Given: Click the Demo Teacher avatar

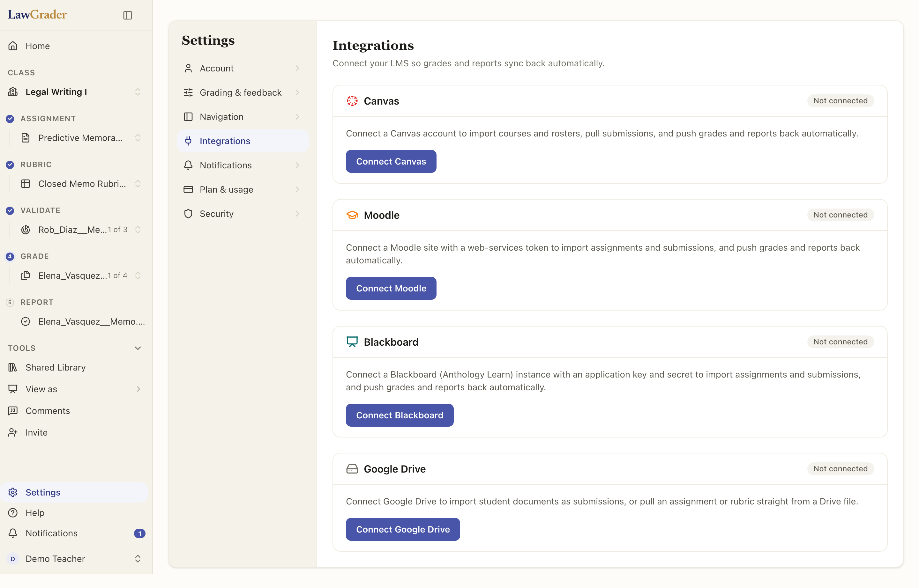Looking at the screenshot, I should [13, 559].
